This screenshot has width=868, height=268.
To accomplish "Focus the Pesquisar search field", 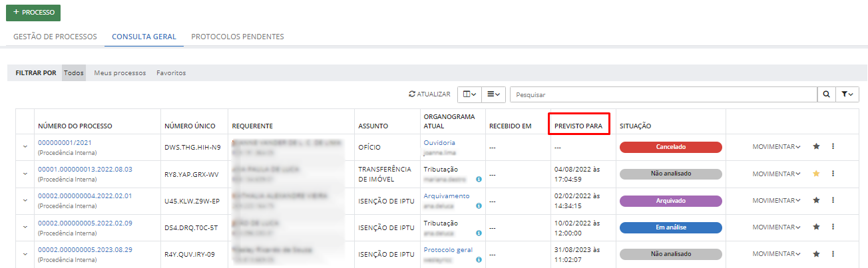I will point(664,94).
